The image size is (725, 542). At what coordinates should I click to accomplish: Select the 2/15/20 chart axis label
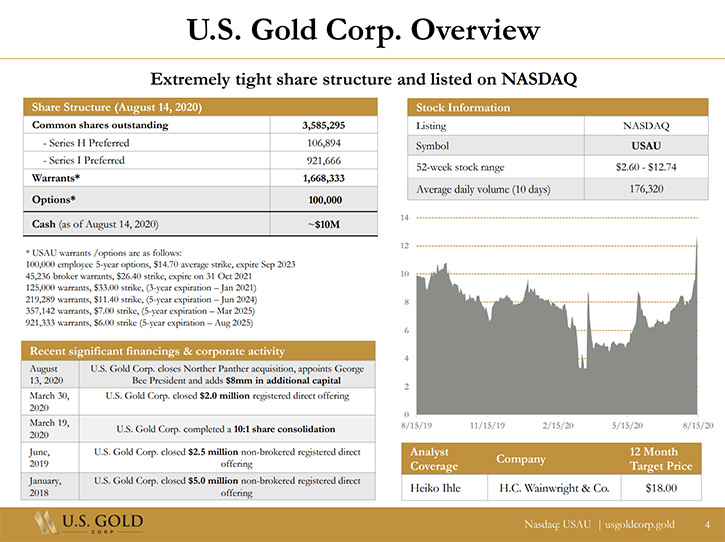558,425
